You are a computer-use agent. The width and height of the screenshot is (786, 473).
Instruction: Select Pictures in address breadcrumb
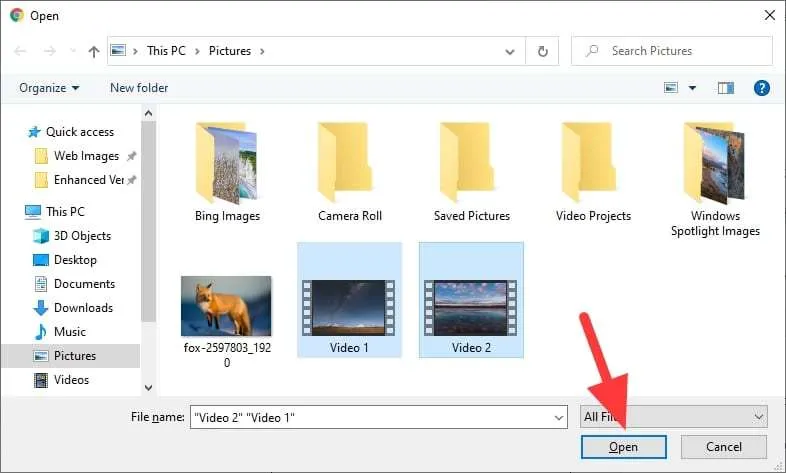point(230,51)
